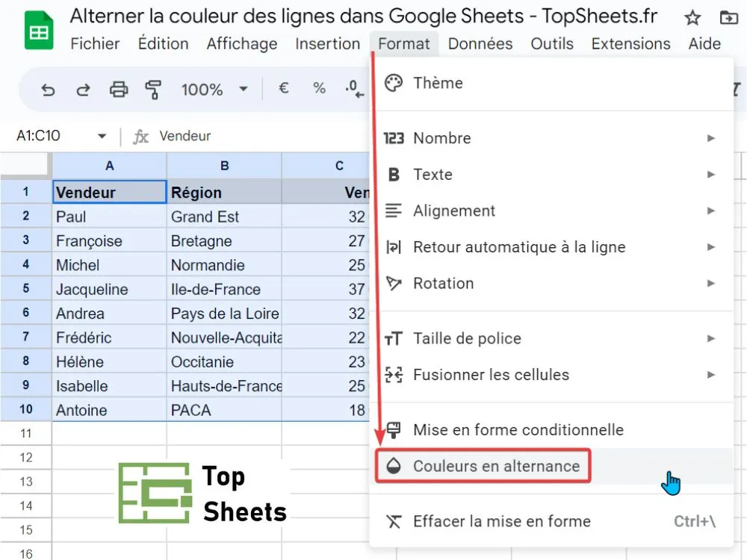Select Couleurs en alternance option
The image size is (747, 560).
(552, 466)
